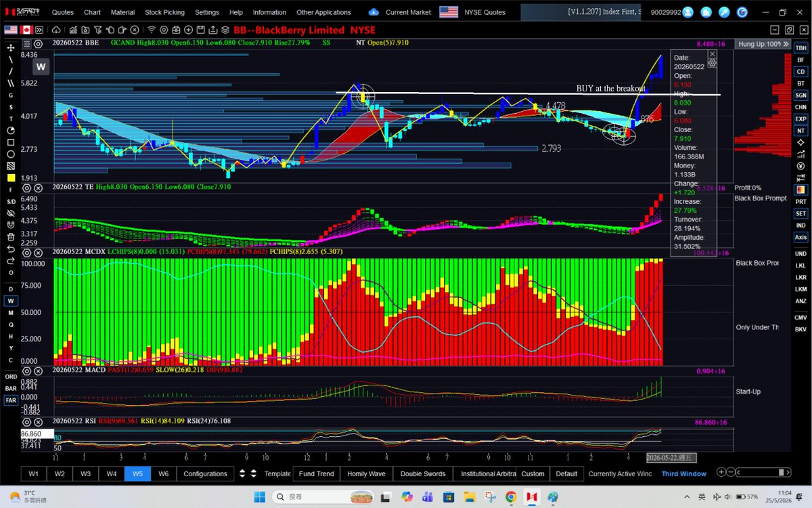
Task: Click the magnet snap tool
Action: (x=11, y=225)
